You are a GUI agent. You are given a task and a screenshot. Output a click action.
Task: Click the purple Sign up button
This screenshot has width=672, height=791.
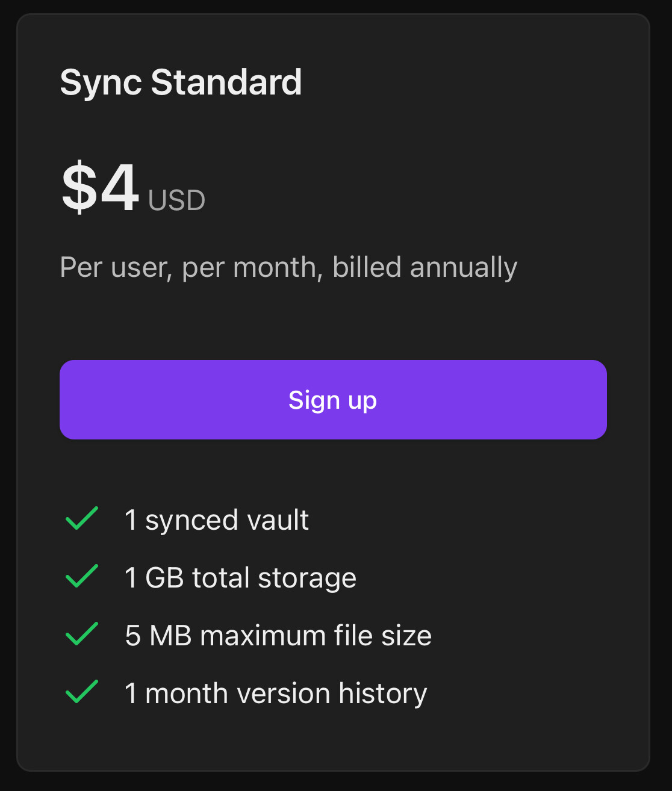(x=333, y=400)
